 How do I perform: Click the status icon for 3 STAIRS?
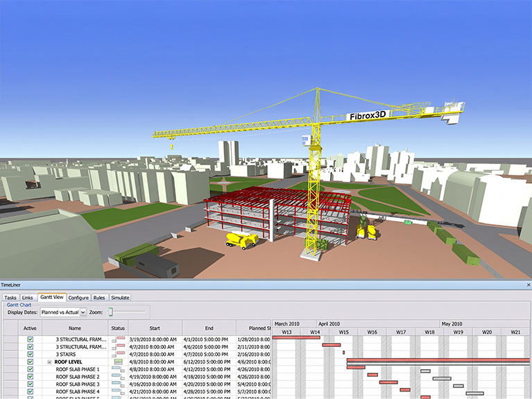119,354
